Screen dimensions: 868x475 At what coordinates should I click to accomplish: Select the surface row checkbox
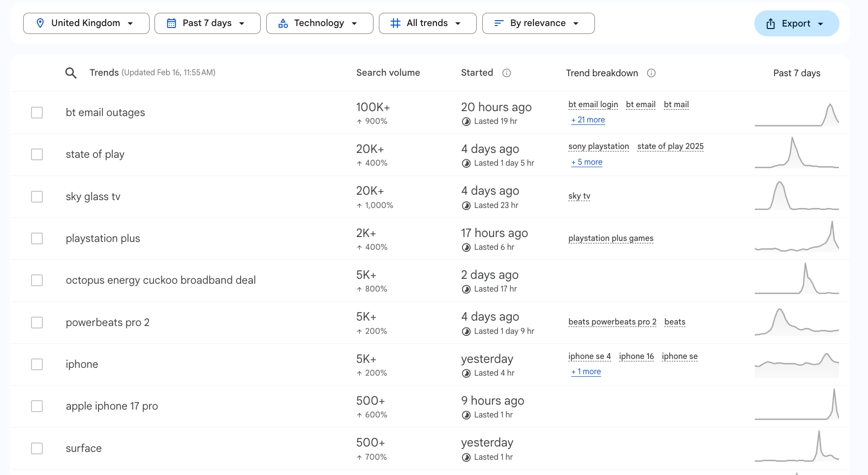point(37,448)
